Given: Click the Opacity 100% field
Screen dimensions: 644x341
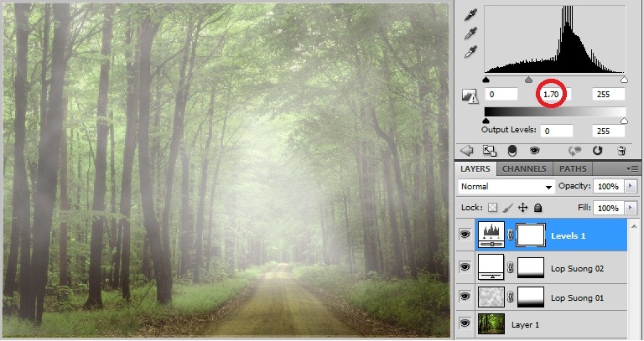Looking at the screenshot, I should pos(608,186).
